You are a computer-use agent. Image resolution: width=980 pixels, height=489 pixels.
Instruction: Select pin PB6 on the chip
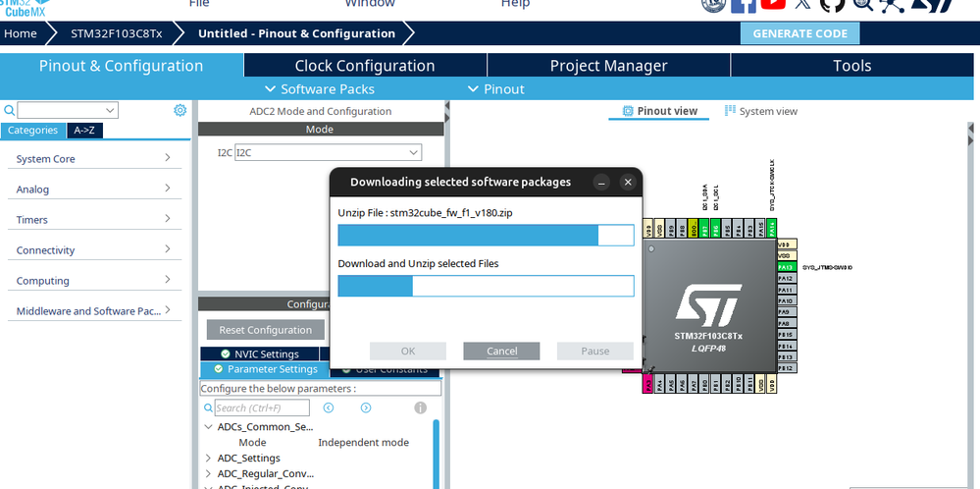(715, 228)
